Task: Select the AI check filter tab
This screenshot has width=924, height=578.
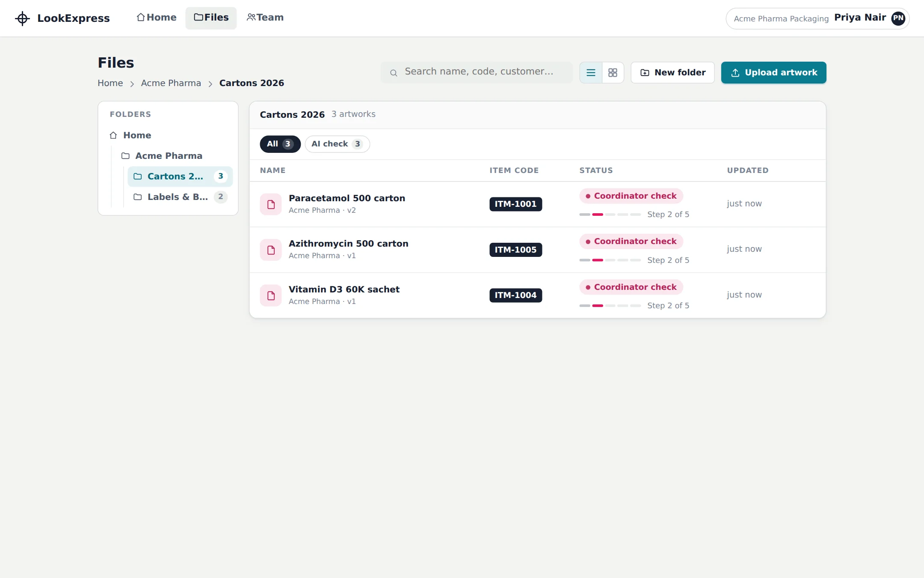Action: point(337,144)
